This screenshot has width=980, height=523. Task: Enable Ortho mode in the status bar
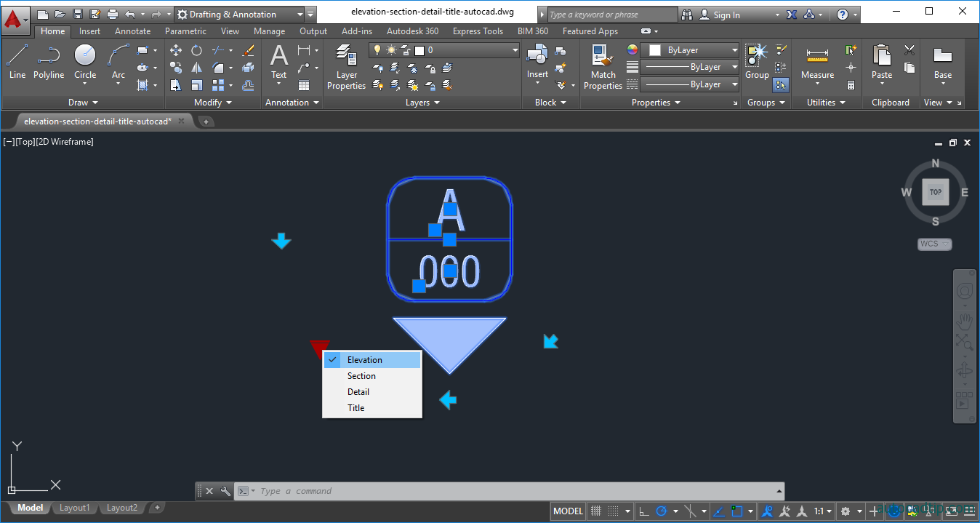[x=643, y=511]
